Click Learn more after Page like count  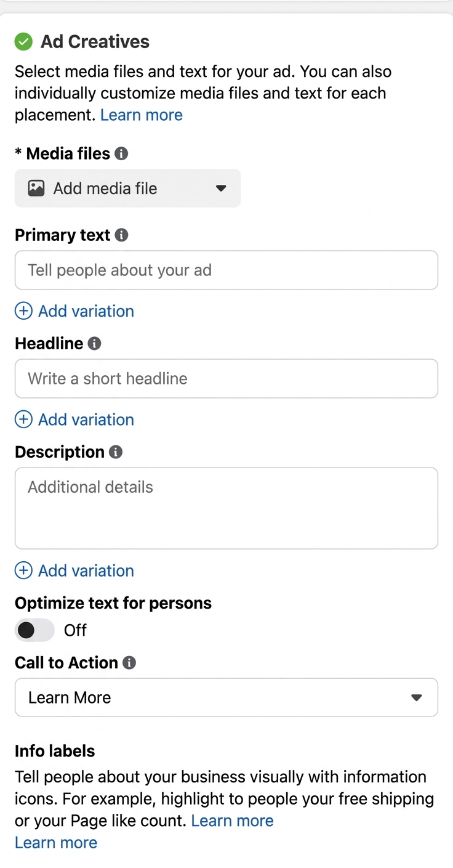pos(232,821)
